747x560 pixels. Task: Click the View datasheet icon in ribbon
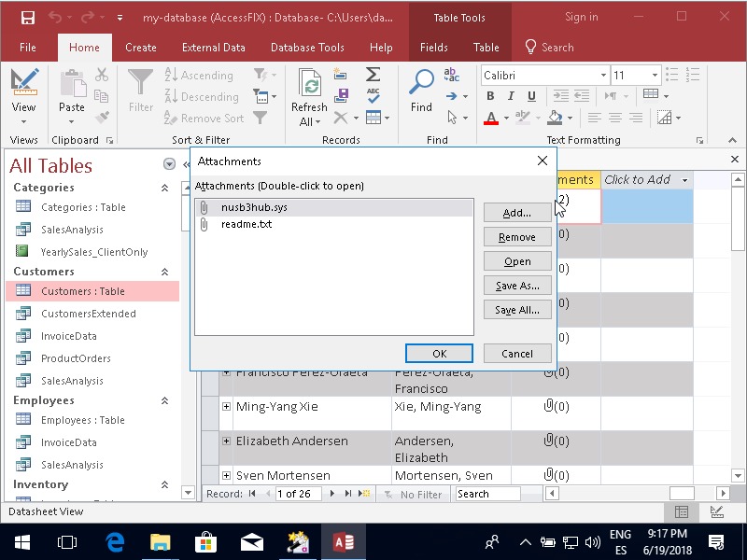tap(24, 82)
